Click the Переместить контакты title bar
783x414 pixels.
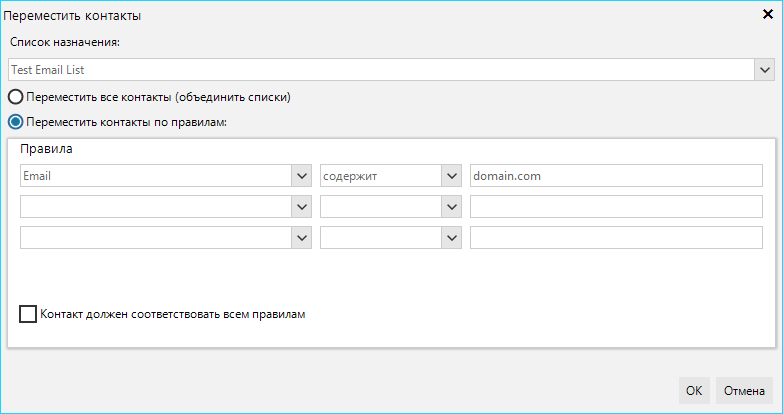click(380, 15)
